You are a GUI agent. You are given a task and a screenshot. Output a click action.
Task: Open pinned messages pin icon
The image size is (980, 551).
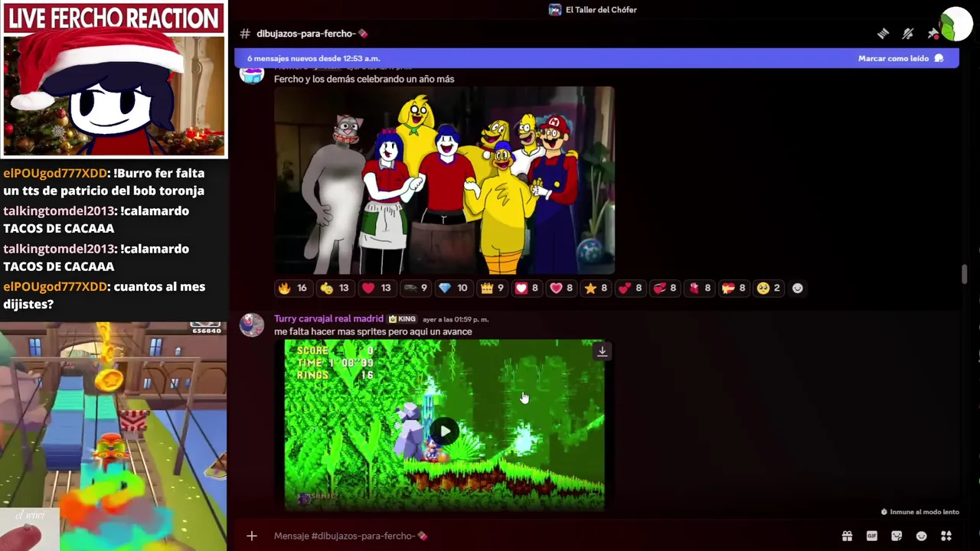[x=933, y=34]
